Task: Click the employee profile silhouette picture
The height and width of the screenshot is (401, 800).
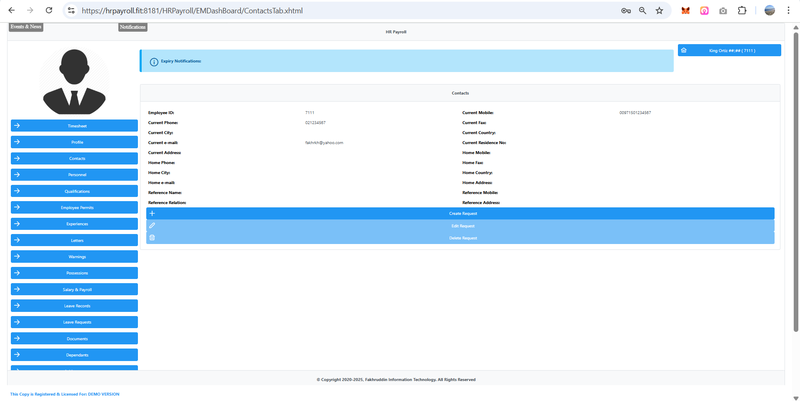Action: [x=74, y=81]
